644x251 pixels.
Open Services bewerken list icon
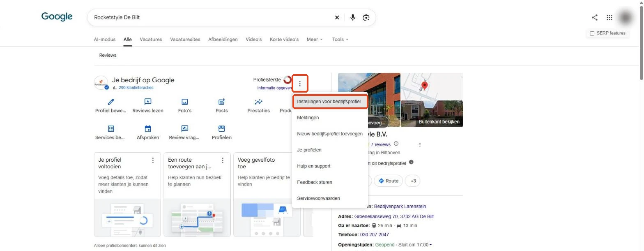click(111, 129)
